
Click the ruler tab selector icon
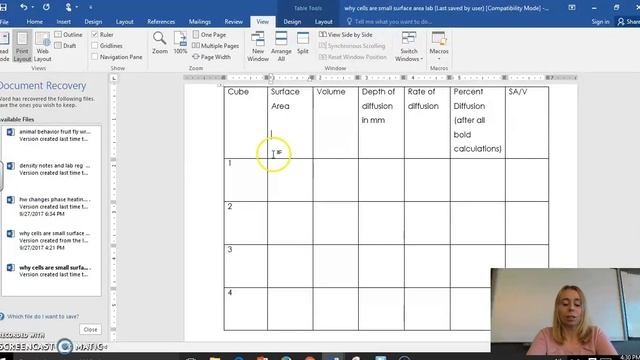coord(114,78)
